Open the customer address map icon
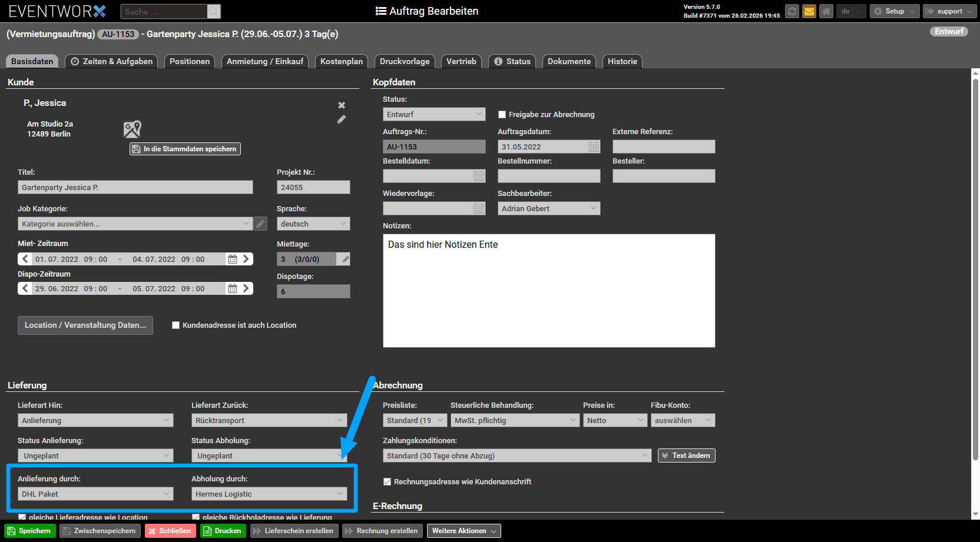The image size is (980, 542). (x=132, y=129)
